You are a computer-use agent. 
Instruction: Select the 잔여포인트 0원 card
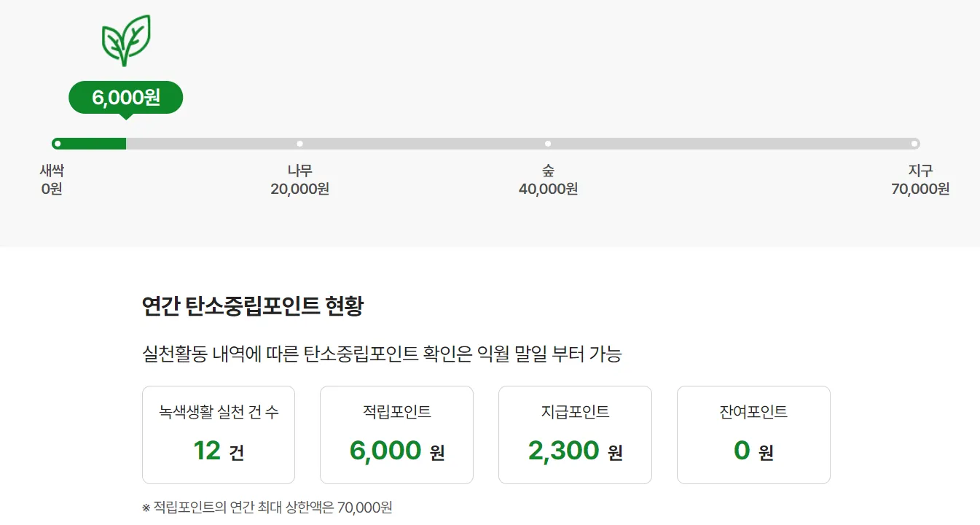pyautogui.click(x=753, y=435)
